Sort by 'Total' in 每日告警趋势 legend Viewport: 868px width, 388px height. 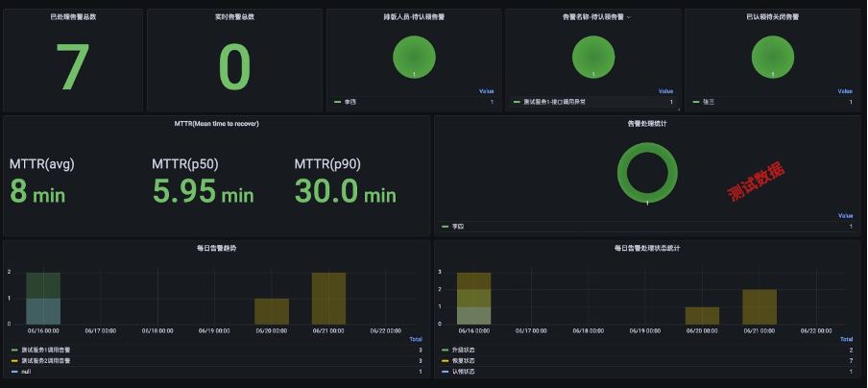(415, 339)
